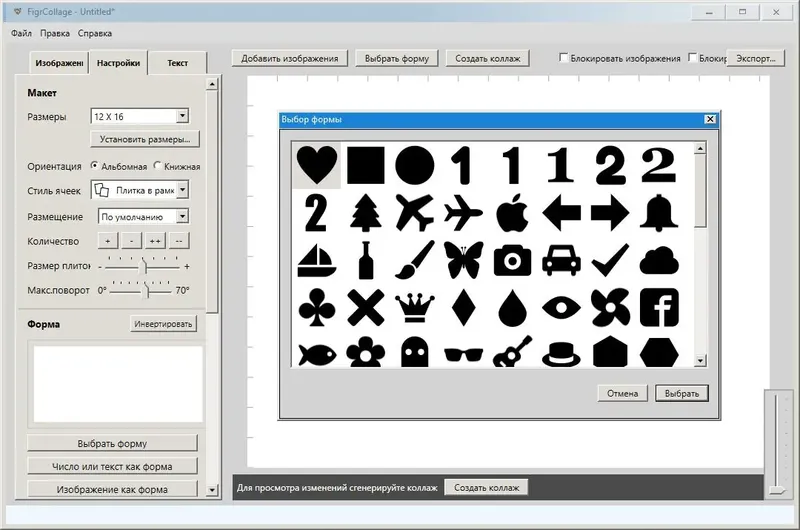Switch to the Текст tab

[x=178, y=63]
